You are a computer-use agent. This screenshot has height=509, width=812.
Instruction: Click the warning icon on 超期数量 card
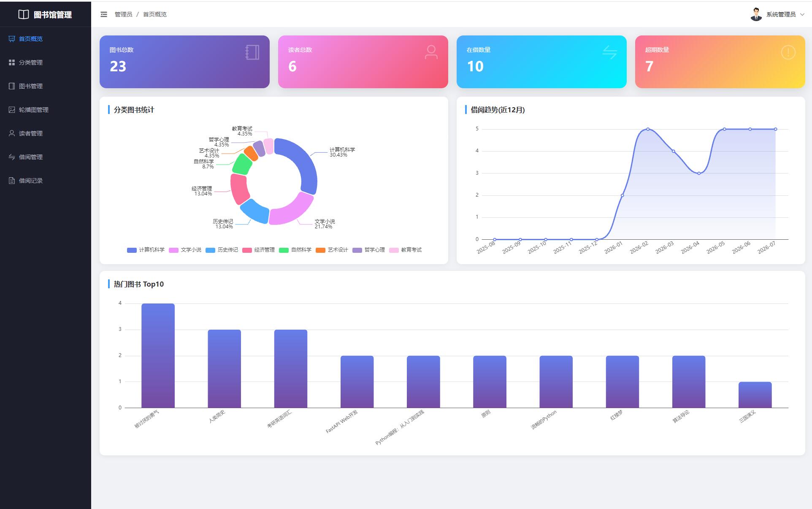(x=788, y=52)
